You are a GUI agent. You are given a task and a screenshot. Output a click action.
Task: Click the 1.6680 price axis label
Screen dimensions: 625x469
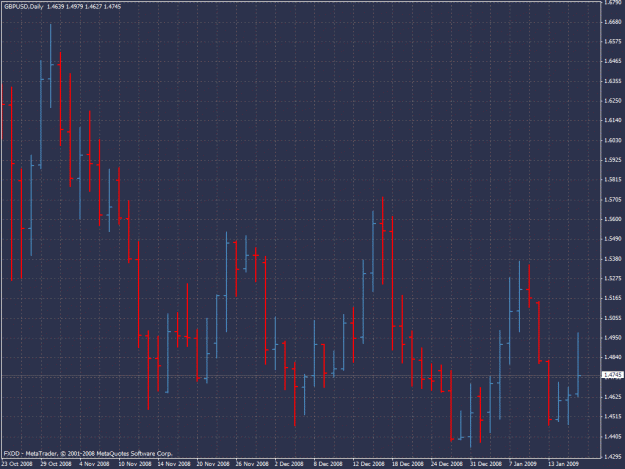click(x=613, y=22)
